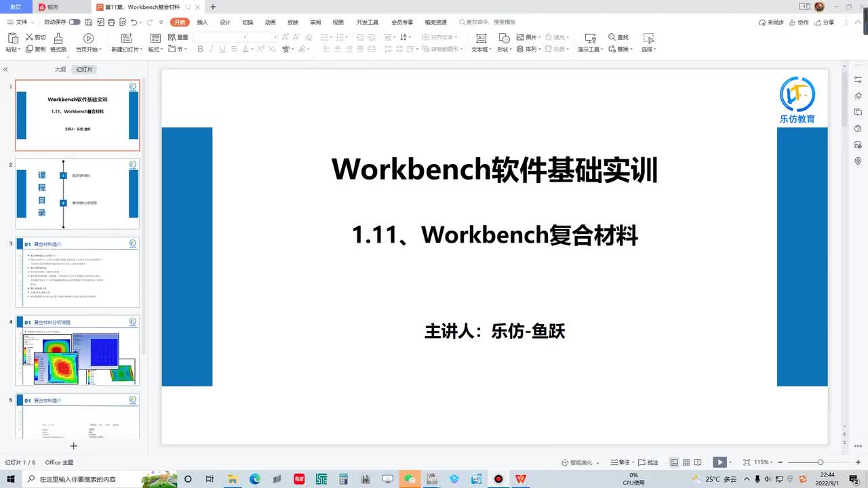Switch to the Home (首页) window tab
The height and width of the screenshot is (488, 868).
(15, 7)
